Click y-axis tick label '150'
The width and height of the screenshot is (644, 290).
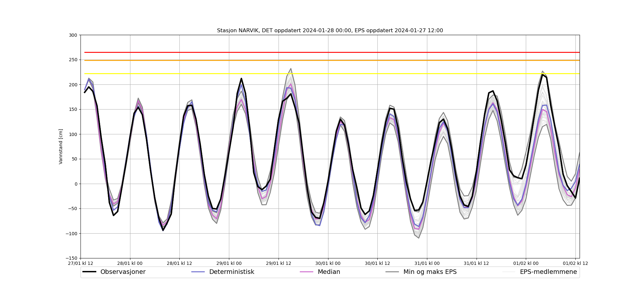click(x=74, y=110)
